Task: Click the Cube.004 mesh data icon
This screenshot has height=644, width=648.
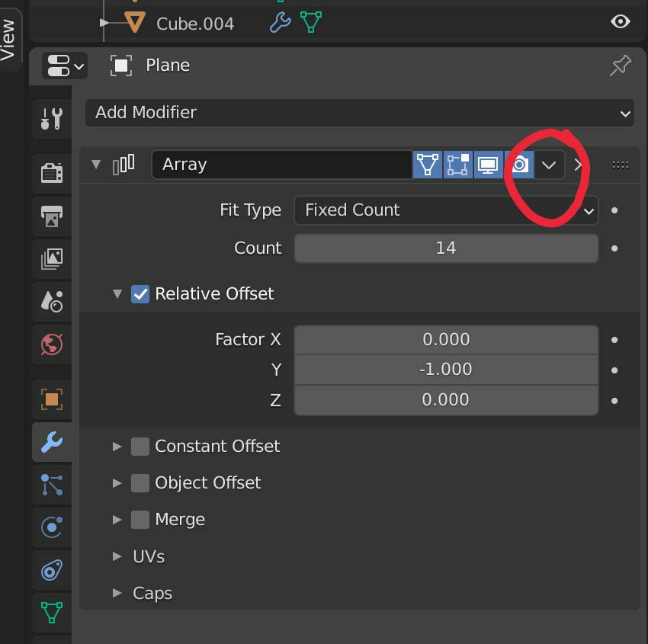Action: pos(311,22)
